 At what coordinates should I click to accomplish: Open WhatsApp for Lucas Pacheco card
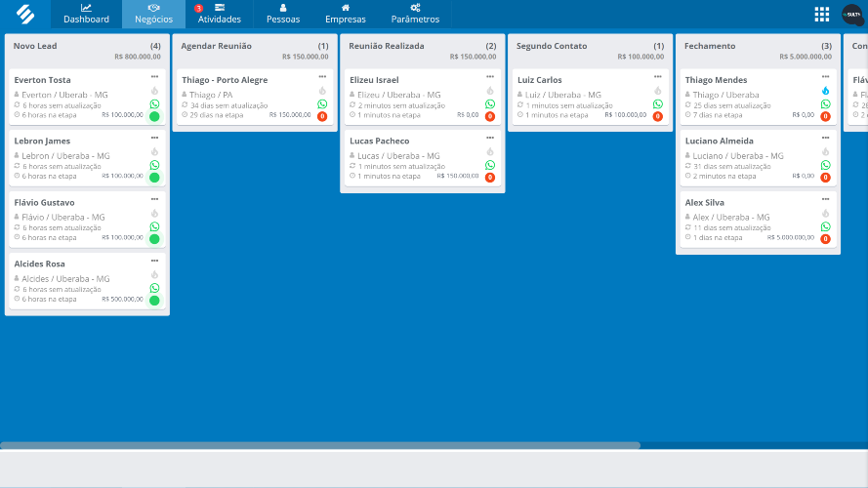coord(490,165)
